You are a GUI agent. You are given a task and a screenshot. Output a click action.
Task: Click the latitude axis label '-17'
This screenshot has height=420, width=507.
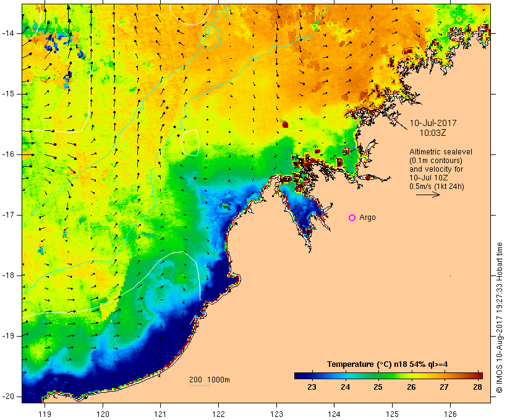click(x=8, y=215)
